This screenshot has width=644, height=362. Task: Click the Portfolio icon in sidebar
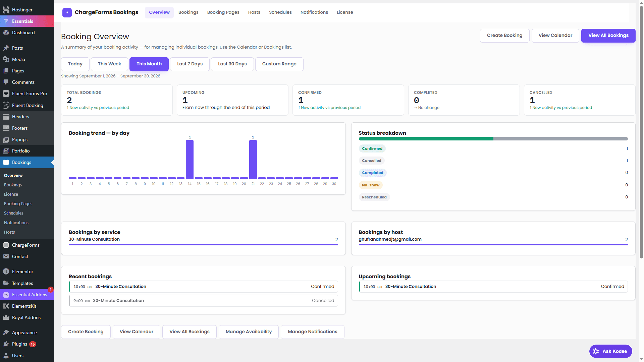[6, 151]
